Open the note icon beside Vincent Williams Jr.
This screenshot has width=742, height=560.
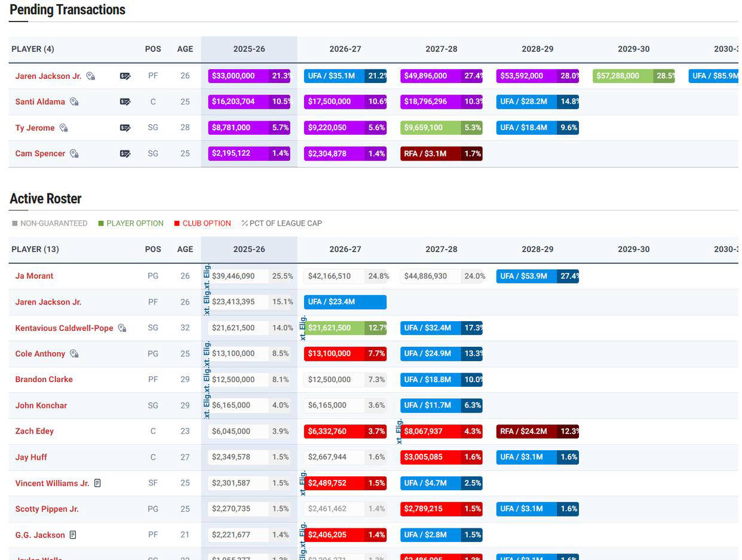[x=97, y=483]
